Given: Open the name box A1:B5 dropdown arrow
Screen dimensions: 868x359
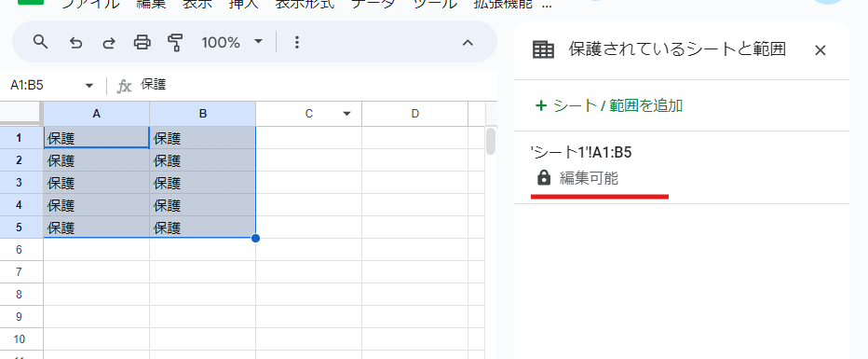Looking at the screenshot, I should (88, 85).
